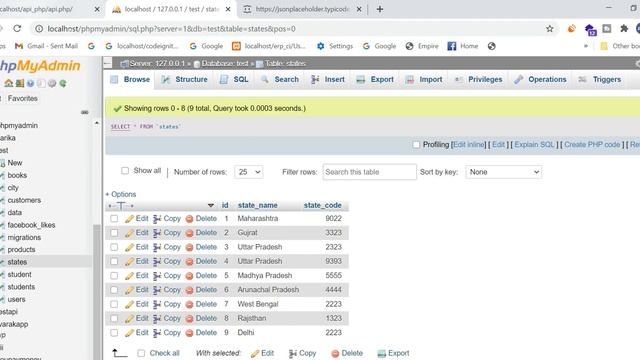Click the Create PHP code link

tap(592, 144)
